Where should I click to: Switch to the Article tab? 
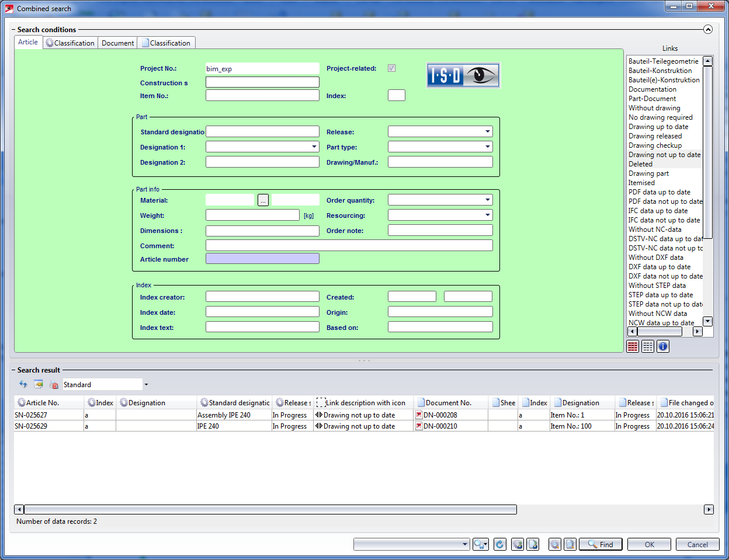coord(28,42)
